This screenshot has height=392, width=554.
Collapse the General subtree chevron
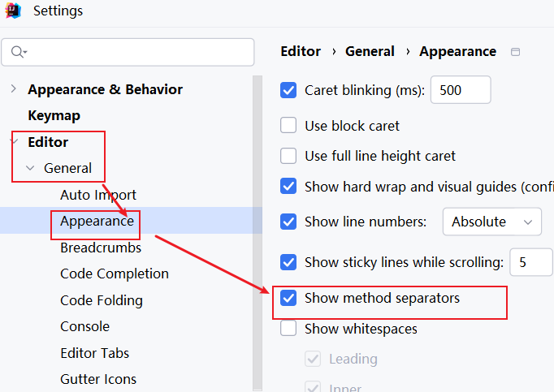pos(30,169)
